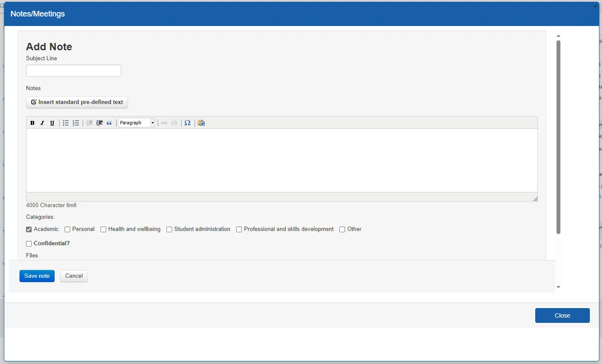The width and height of the screenshot is (602, 364).
Task: Apply italic formatting to note text
Action: (42, 123)
